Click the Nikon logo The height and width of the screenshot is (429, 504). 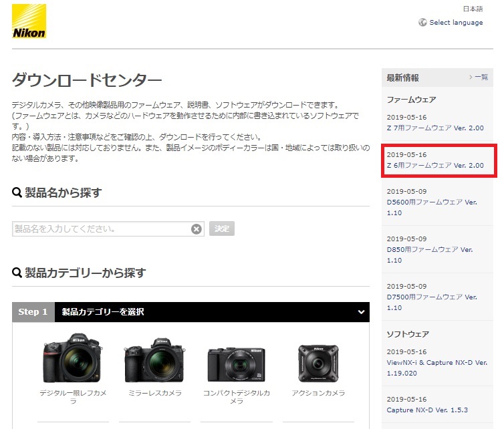[29, 21]
